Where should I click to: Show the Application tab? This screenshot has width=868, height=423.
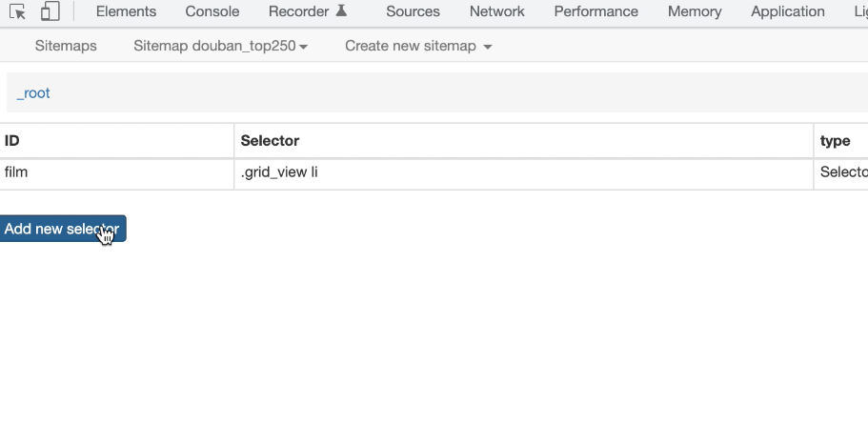point(787,11)
